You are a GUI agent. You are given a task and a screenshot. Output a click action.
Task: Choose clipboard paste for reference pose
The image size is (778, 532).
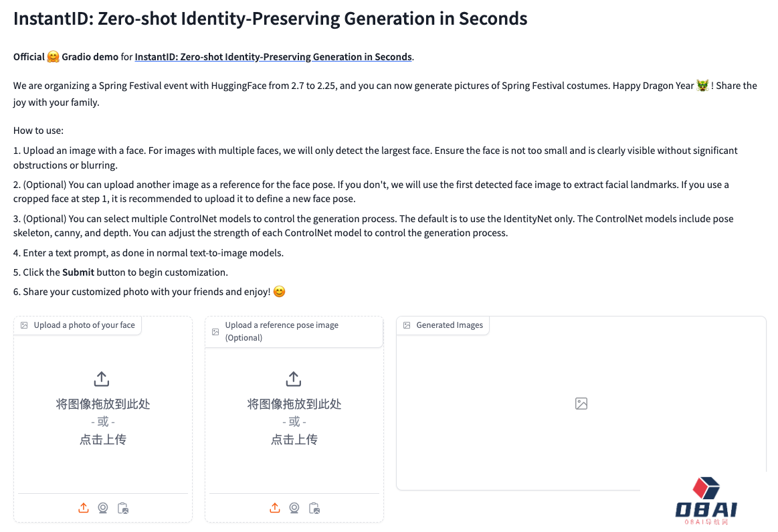pyautogui.click(x=314, y=508)
